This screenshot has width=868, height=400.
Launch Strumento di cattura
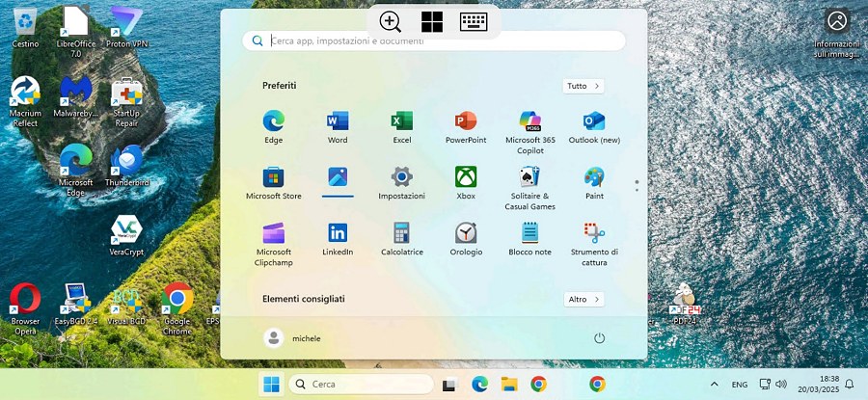[594, 245]
